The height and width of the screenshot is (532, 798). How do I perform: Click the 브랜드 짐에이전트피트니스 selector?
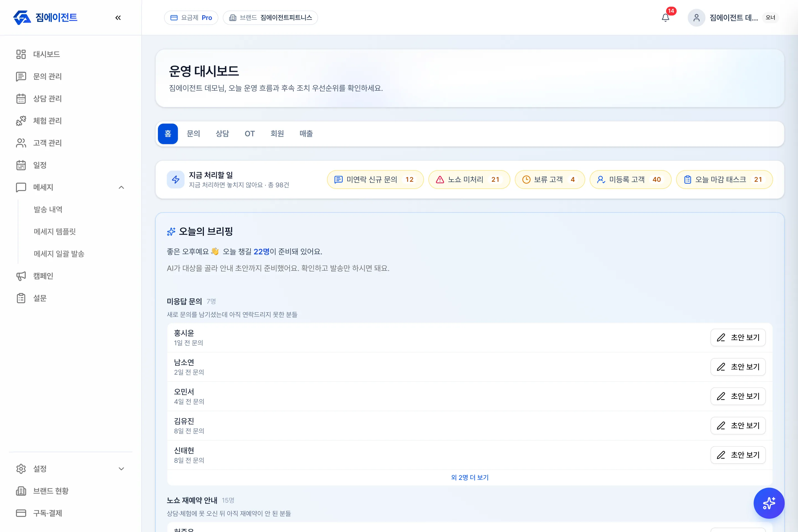click(270, 18)
